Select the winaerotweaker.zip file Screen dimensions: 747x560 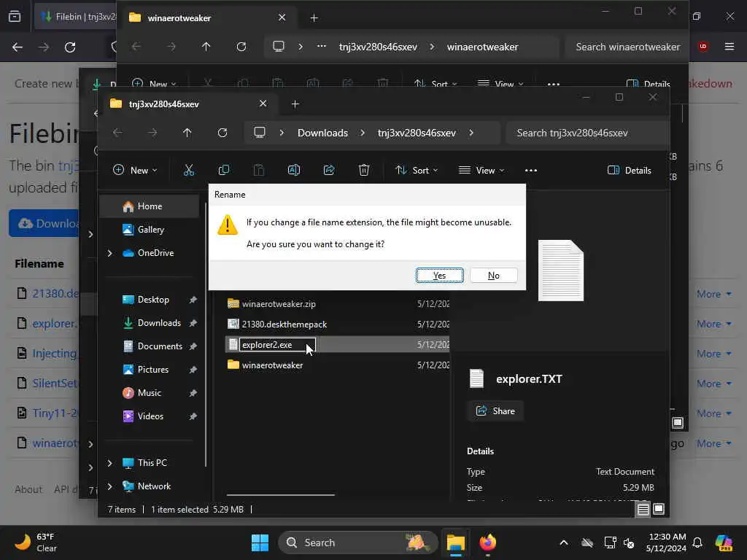tap(279, 304)
